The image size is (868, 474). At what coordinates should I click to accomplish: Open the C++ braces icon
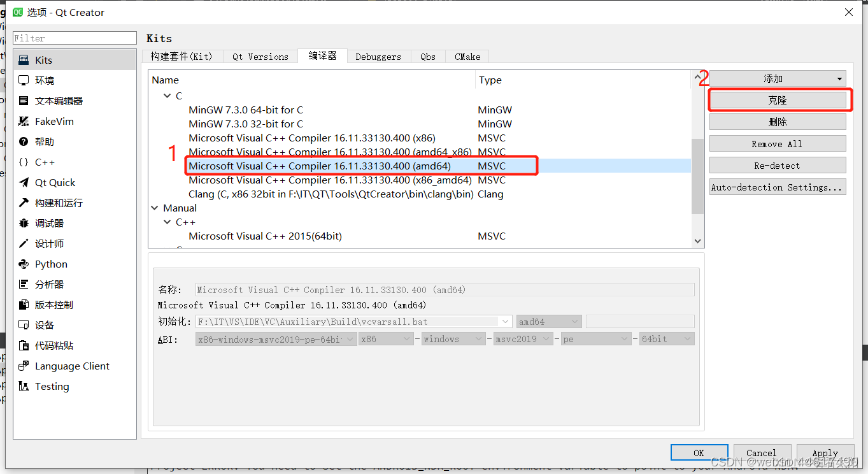point(24,162)
